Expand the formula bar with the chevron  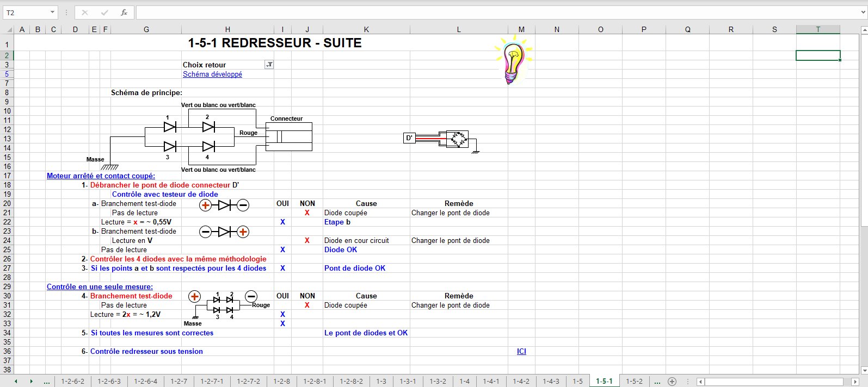pos(863,13)
